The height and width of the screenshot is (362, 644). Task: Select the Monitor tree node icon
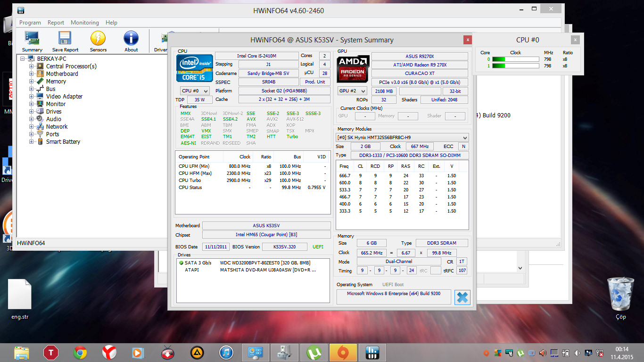[x=40, y=104]
